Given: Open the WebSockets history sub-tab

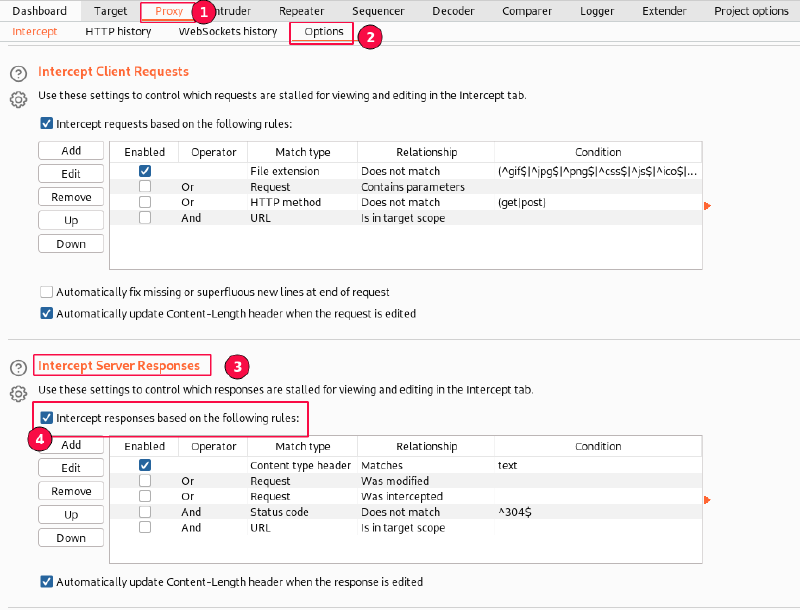Looking at the screenshot, I should [227, 32].
